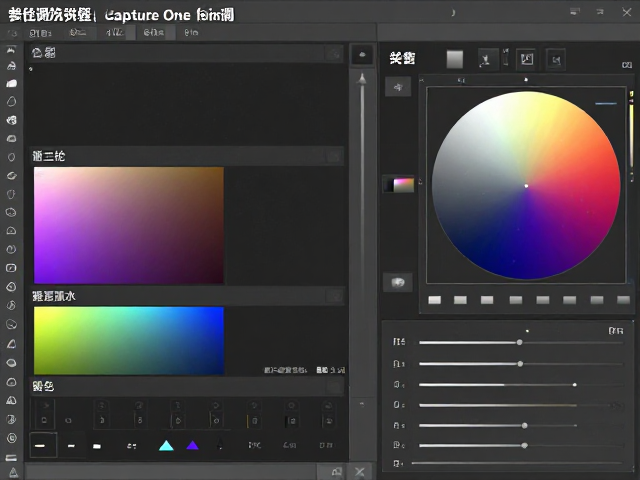Click the center point of the color wheel
This screenshot has width=640, height=480.
pyautogui.click(x=526, y=186)
